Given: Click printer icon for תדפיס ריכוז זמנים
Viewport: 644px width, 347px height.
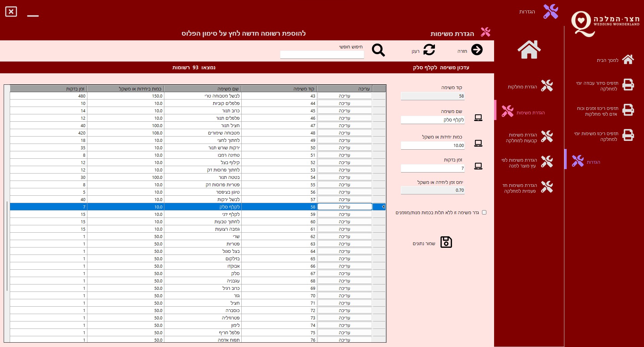Looking at the screenshot, I should [628, 110].
